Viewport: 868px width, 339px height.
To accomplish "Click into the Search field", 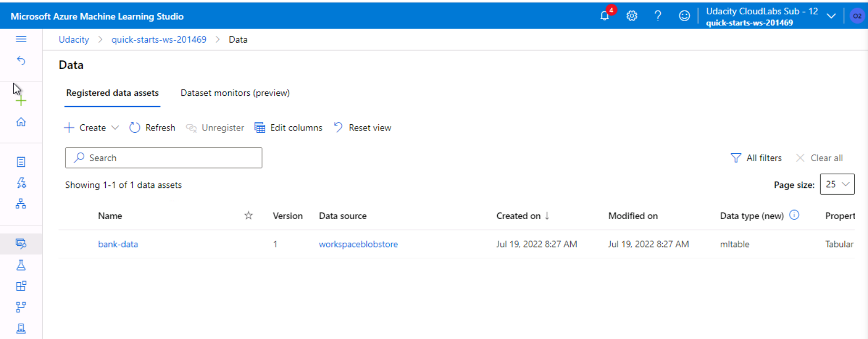I will pyautogui.click(x=164, y=158).
